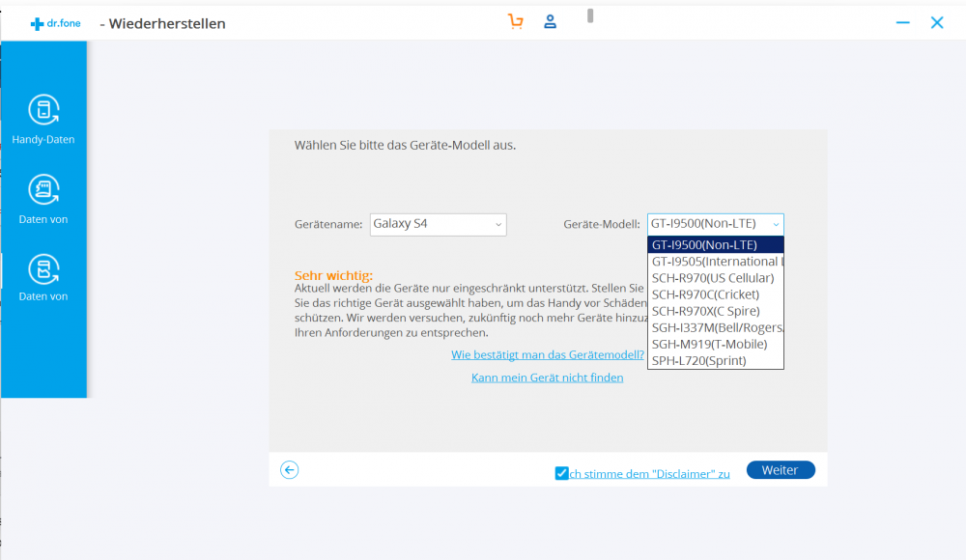This screenshot has width=966, height=560.
Task: Click 'Kann mein Gerät nicht finden' link
Action: point(547,378)
